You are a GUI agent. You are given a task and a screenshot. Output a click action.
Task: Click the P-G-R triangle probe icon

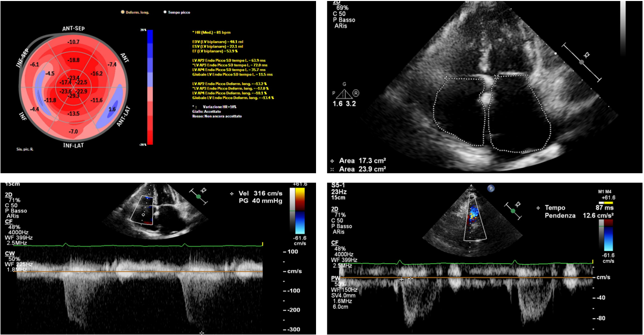pyautogui.click(x=344, y=94)
